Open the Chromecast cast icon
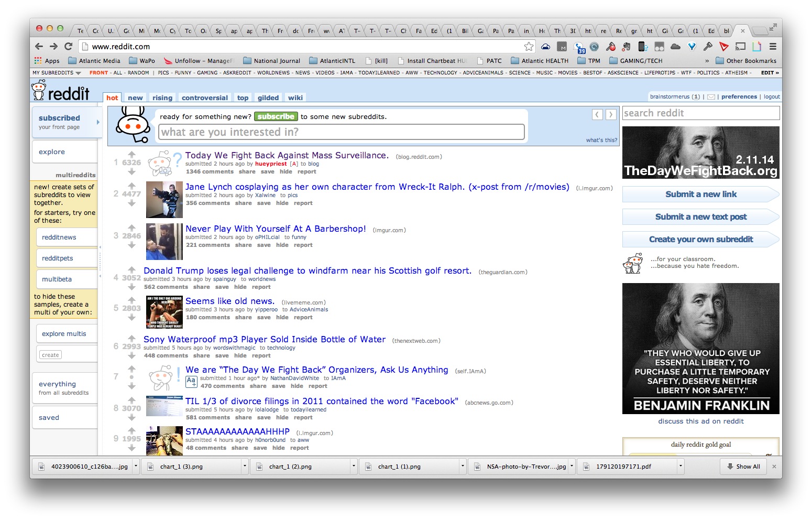This screenshot has width=812, height=520. (740, 47)
